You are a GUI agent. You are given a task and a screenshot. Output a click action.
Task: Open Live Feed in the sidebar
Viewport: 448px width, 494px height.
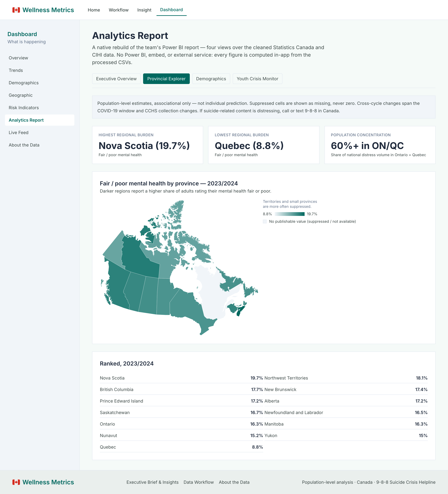click(40, 133)
